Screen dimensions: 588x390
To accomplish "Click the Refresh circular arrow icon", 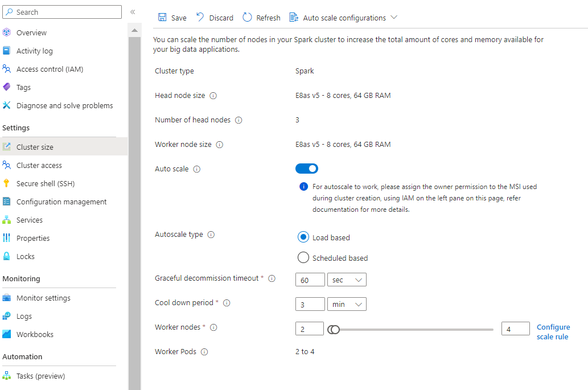I will [247, 17].
